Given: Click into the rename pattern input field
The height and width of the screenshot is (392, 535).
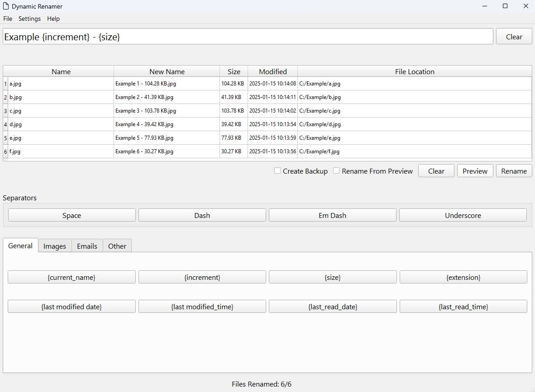Looking at the screenshot, I should point(248,37).
